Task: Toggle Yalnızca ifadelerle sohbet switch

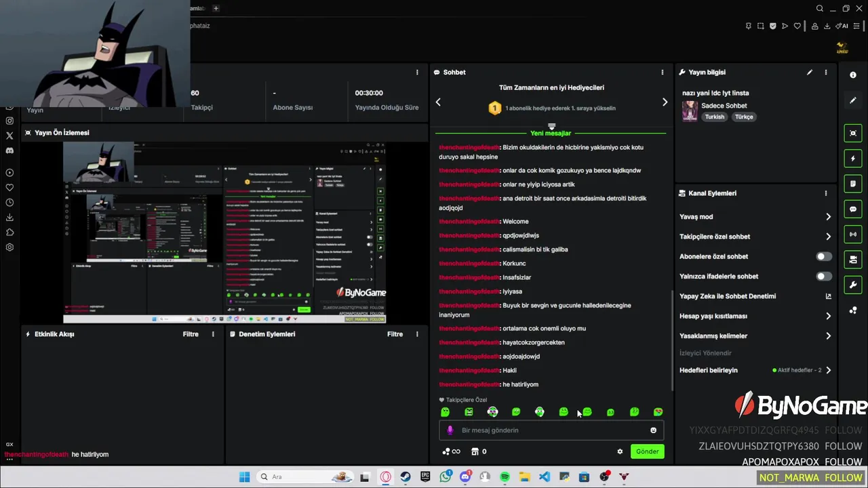Action: tap(823, 277)
